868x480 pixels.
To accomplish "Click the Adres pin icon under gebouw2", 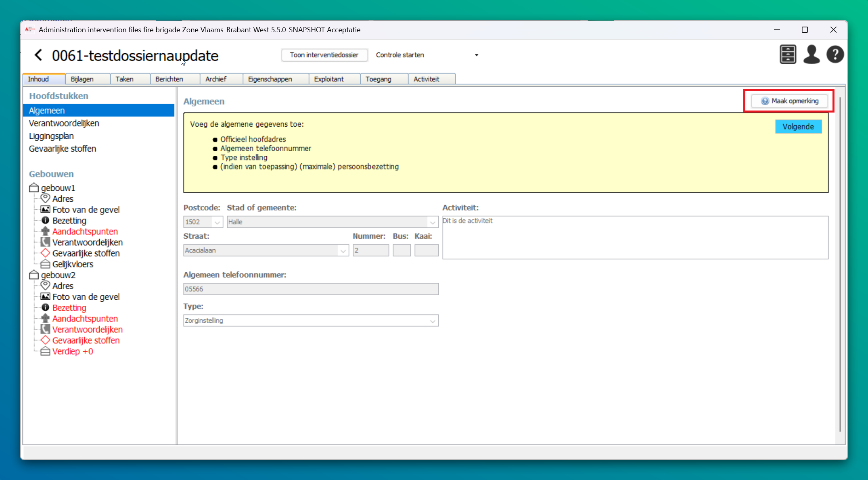I will [45, 286].
